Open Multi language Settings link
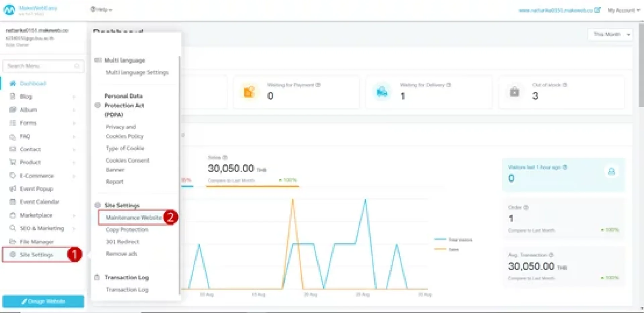Screen dimensions: 644x313 tap(137, 73)
